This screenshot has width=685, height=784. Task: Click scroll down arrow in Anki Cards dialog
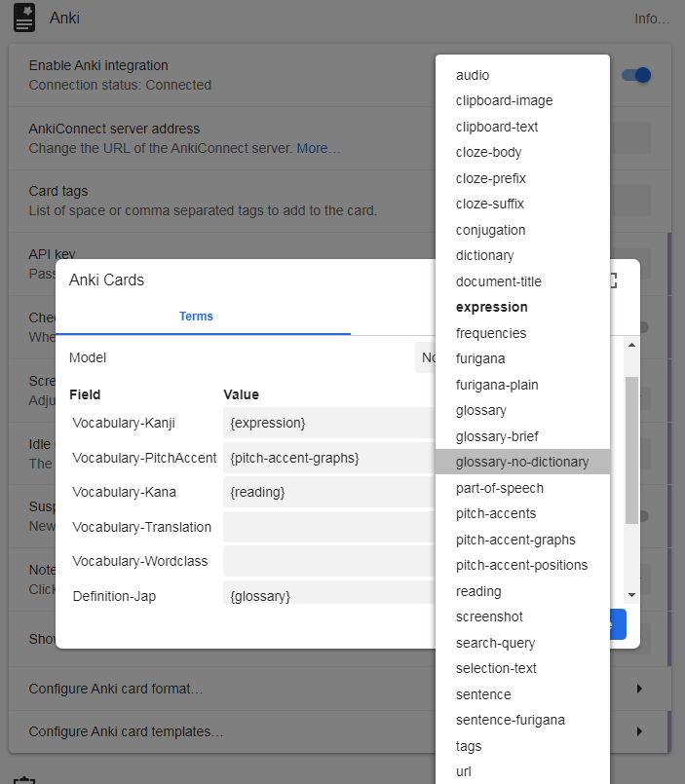(x=632, y=595)
